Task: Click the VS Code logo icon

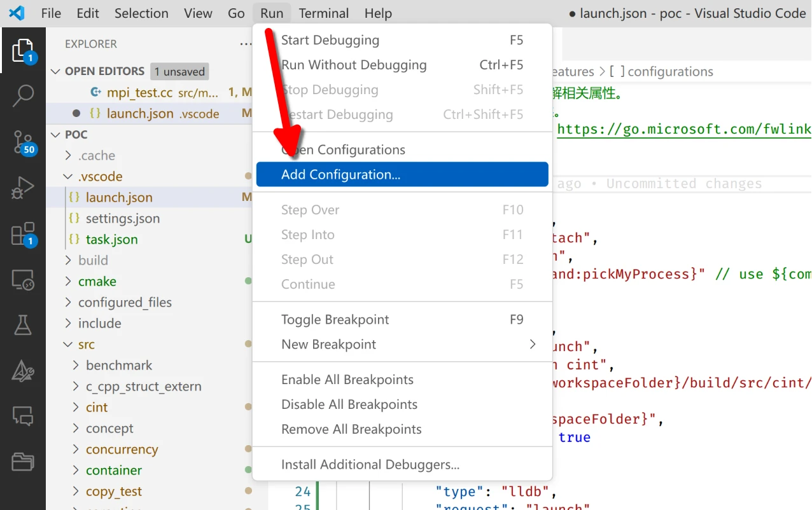Action: click(x=17, y=13)
